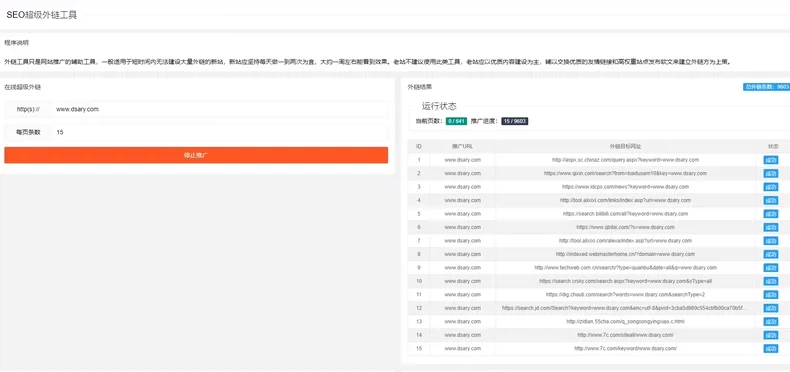Click the status badge in row 4
This screenshot has height=372, width=790.
tap(771, 201)
